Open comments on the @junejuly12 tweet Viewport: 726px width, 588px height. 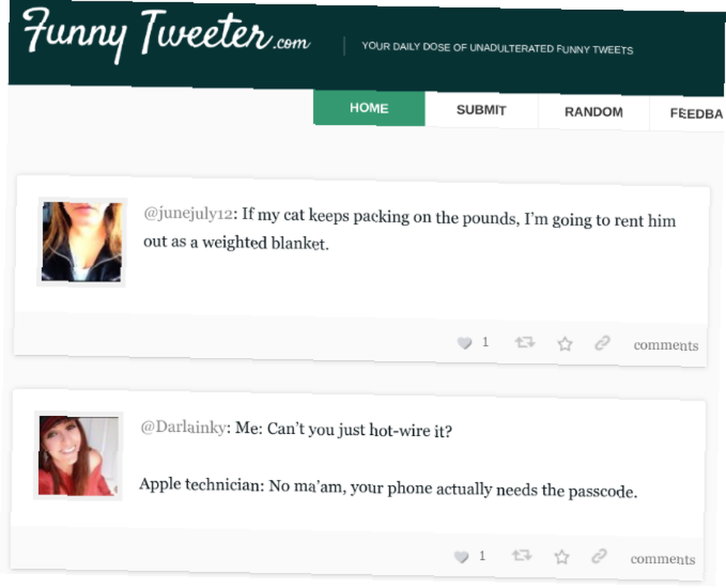pyautogui.click(x=666, y=346)
